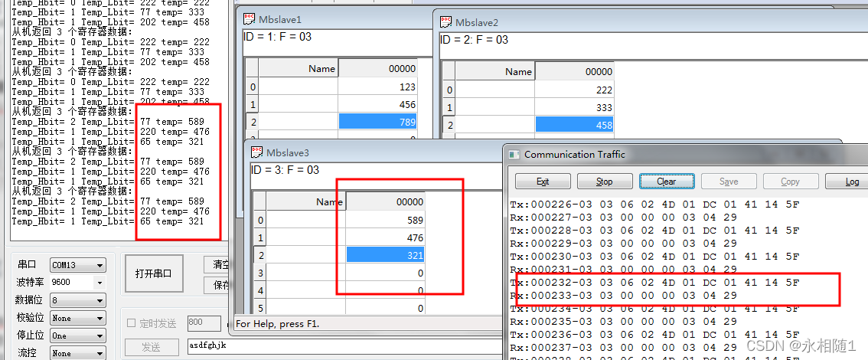Select the cell with value 789 in Mbslave1
The image size is (868, 360).
pyautogui.click(x=377, y=123)
